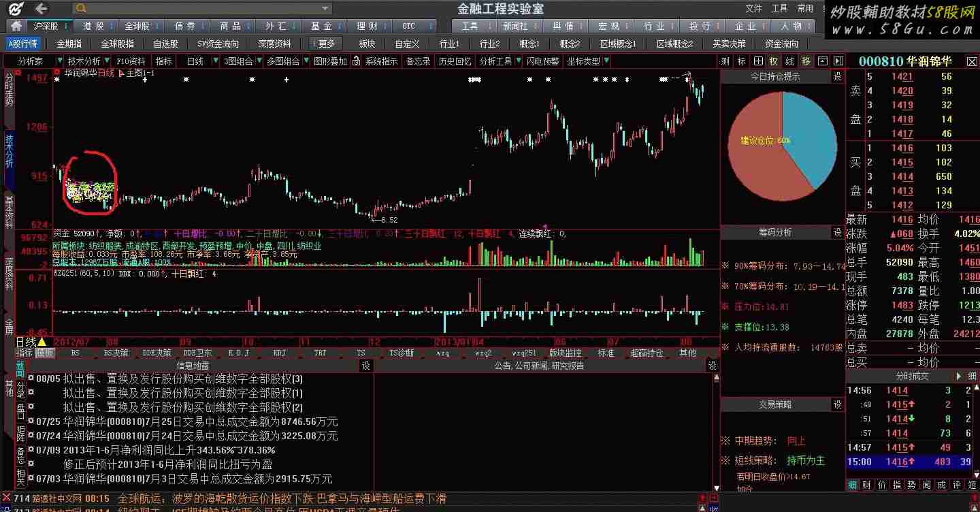This screenshot has width=980, height=512.
Task: Click the F10资料 toolbar button
Action: click(x=131, y=61)
